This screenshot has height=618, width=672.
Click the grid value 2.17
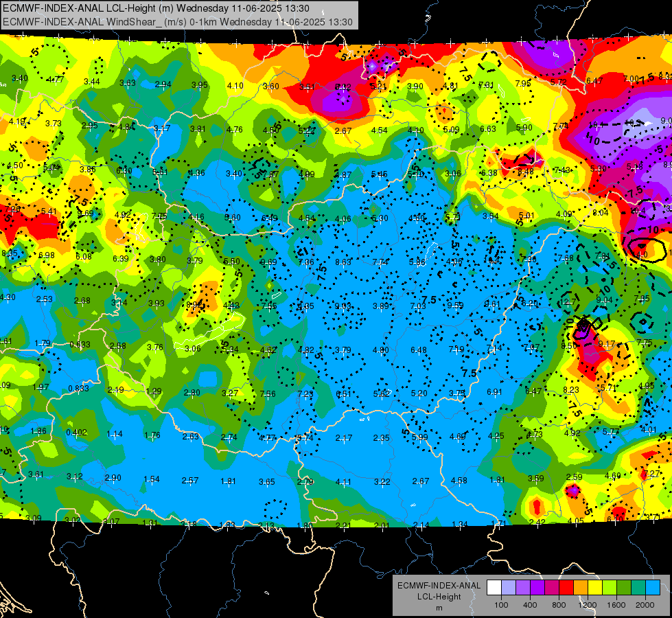(x=344, y=438)
